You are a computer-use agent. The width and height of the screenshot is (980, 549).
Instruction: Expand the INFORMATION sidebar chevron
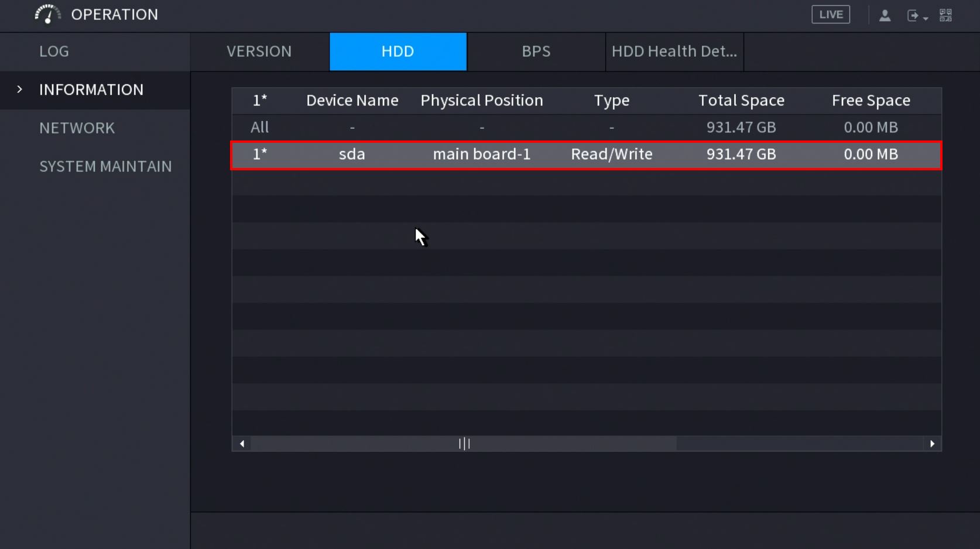click(20, 90)
